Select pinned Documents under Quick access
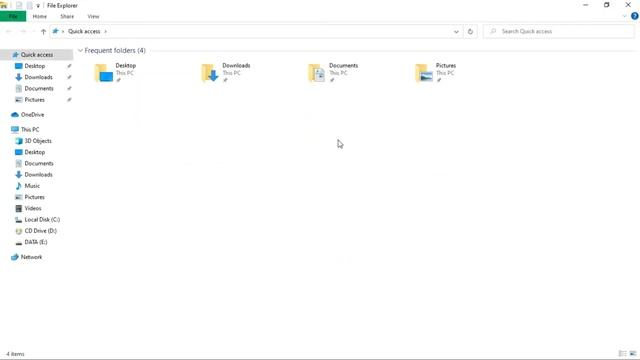This screenshot has width=640, height=360. (x=39, y=89)
